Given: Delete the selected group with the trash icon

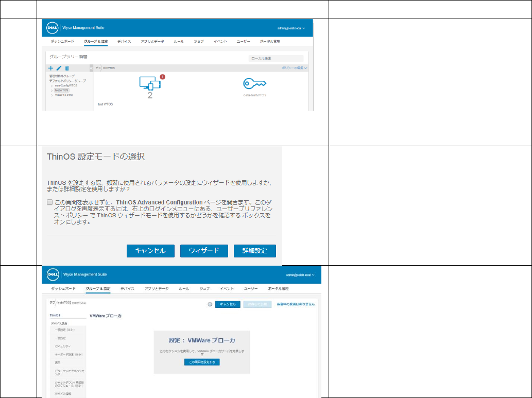Looking at the screenshot, I should tap(67, 68).
